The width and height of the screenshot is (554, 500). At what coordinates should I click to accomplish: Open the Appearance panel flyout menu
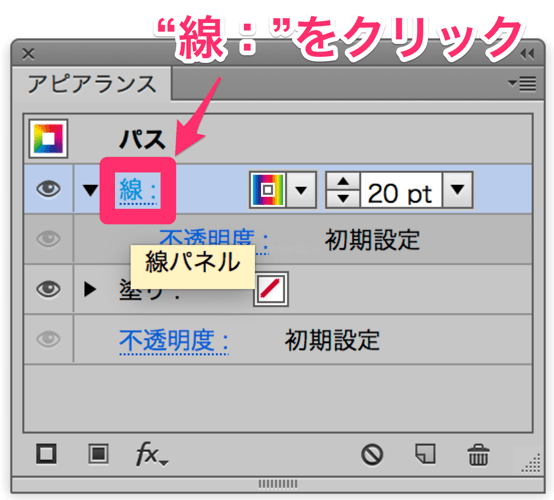click(523, 83)
